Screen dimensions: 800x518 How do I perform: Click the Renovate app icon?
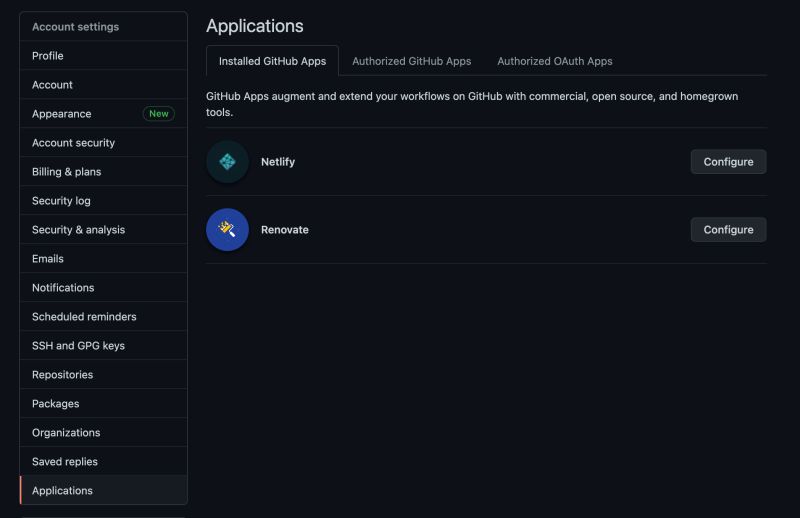(x=227, y=230)
